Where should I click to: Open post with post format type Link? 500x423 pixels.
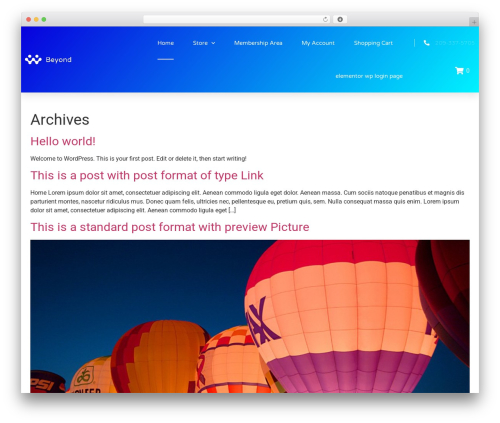click(147, 175)
